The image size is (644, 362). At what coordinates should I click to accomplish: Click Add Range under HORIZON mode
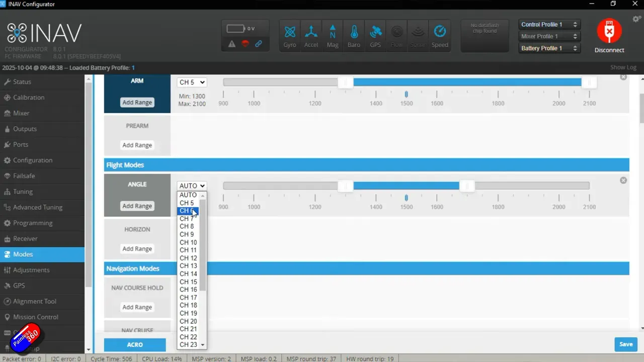click(137, 249)
